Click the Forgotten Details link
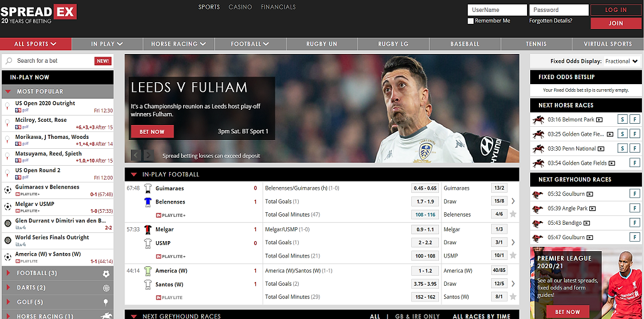Image resolution: width=644 pixels, height=319 pixels. [x=550, y=21]
